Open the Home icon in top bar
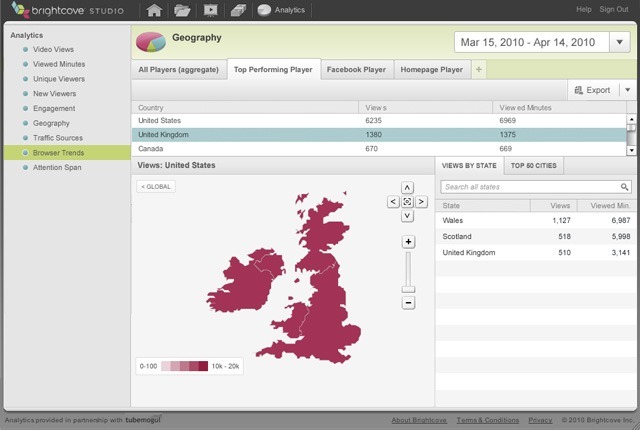The height and width of the screenshot is (430, 640). point(154,10)
